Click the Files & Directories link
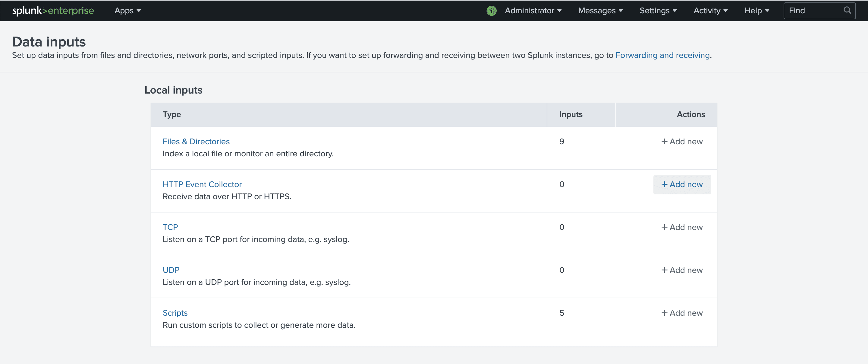This screenshot has width=868, height=364. (197, 141)
